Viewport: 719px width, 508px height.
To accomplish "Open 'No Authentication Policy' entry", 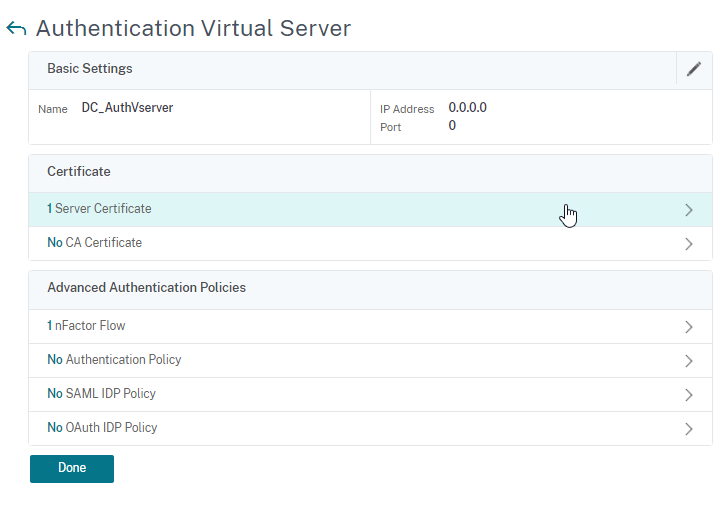I will [x=114, y=360].
